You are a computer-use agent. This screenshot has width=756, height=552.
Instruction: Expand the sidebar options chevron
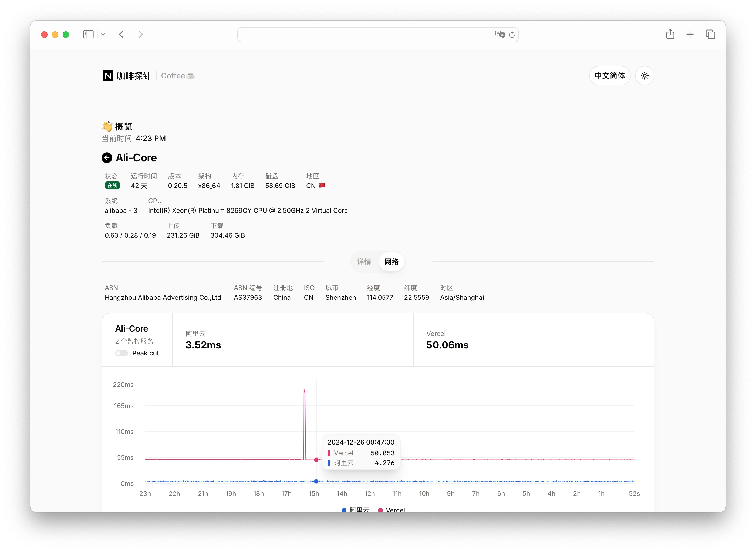(x=103, y=34)
